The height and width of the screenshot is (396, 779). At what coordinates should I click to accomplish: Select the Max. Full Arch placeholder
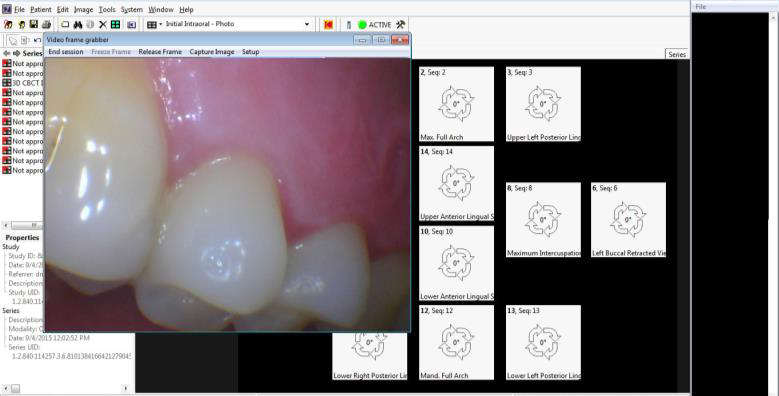457,104
